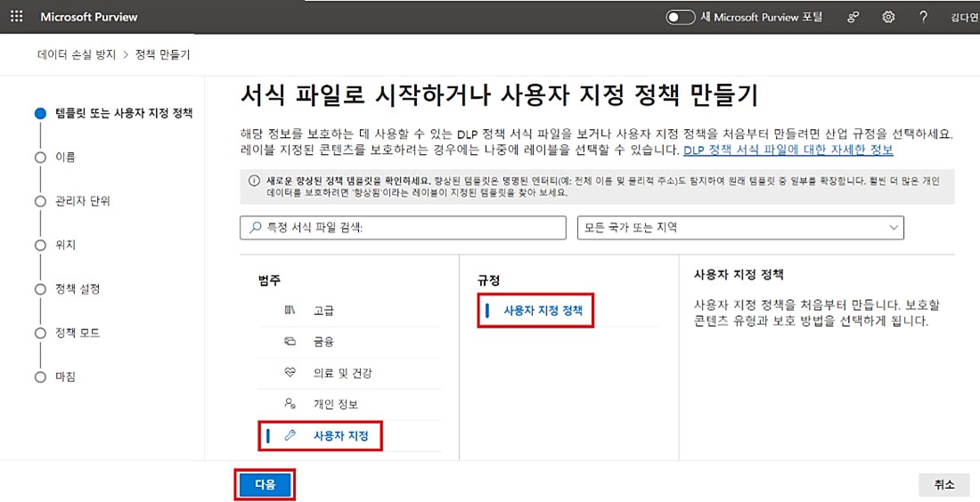This screenshot has height=502, width=980.
Task: Toggle the 새 Microsoft Purview 포털 switch
Action: pyautogui.click(x=681, y=17)
